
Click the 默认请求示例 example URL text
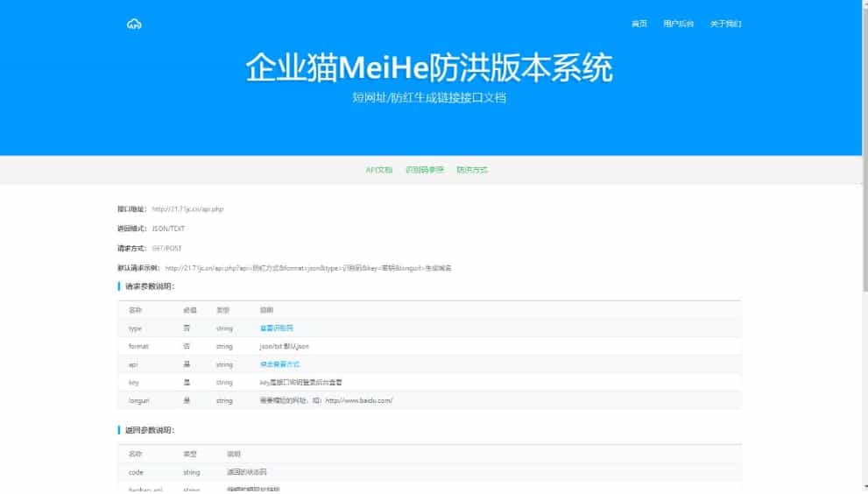coord(307,268)
